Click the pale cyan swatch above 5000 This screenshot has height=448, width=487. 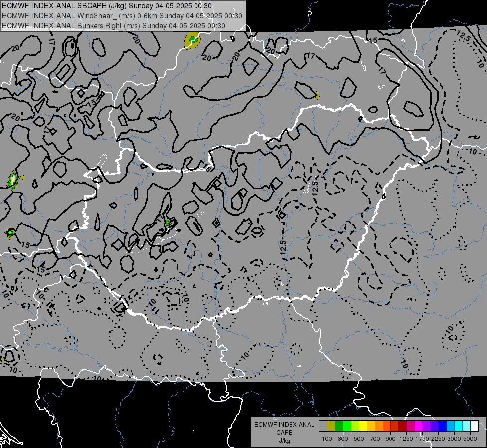pos(467,426)
